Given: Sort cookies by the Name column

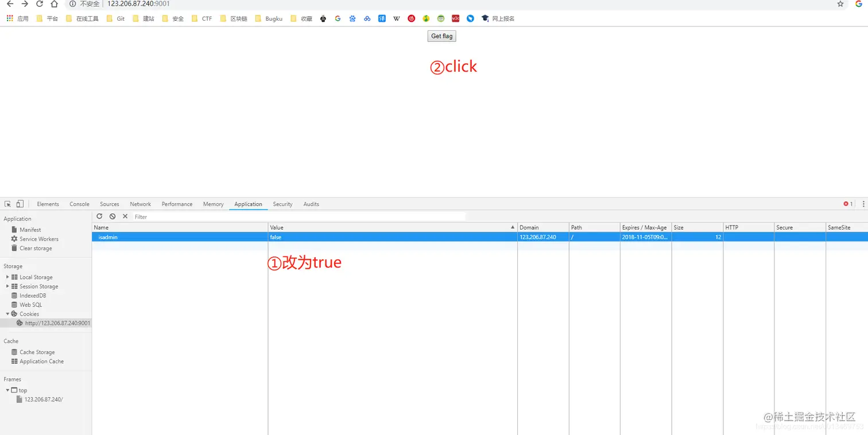Looking at the screenshot, I should point(180,227).
